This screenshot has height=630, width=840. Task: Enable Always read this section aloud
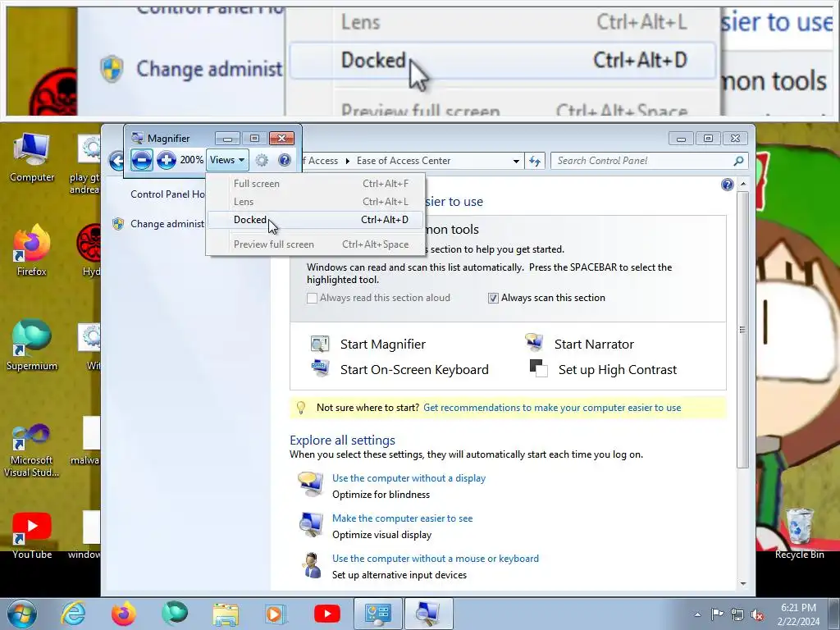click(312, 298)
